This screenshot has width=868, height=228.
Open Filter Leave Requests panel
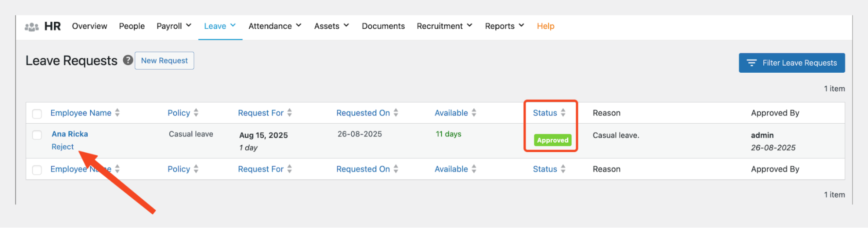click(x=792, y=63)
